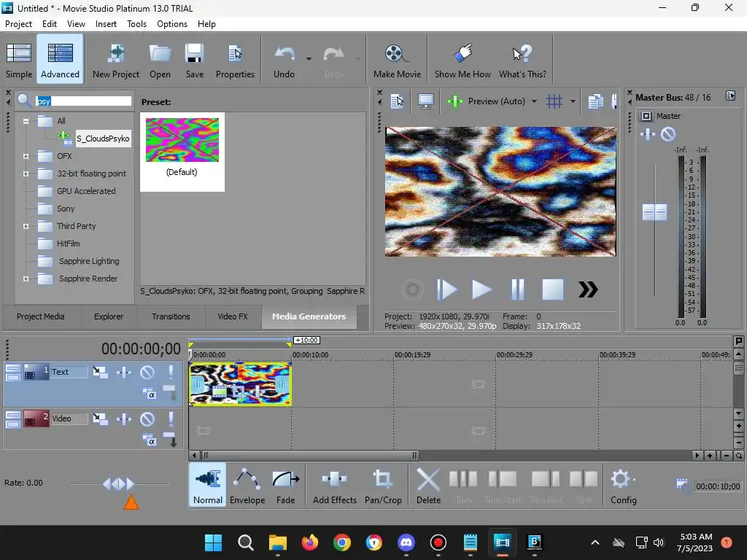Switch to Simple editing mode
Screen dimensions: 747x560
19,61
